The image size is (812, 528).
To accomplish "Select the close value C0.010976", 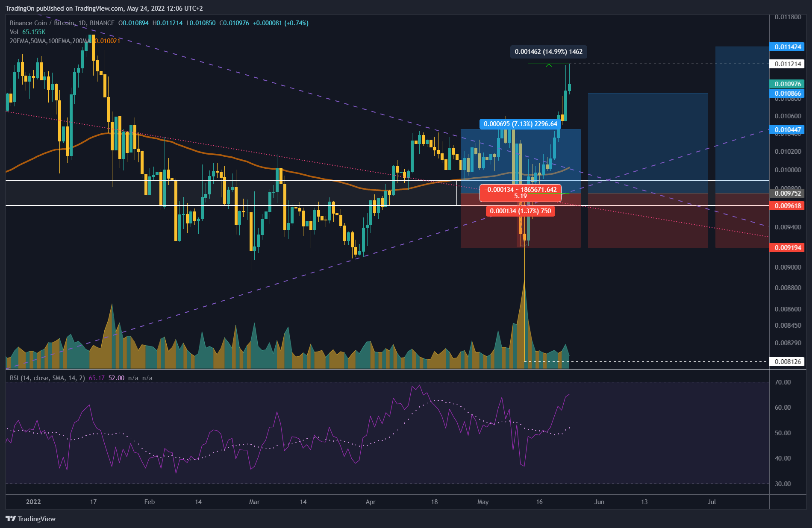I will pyautogui.click(x=234, y=23).
